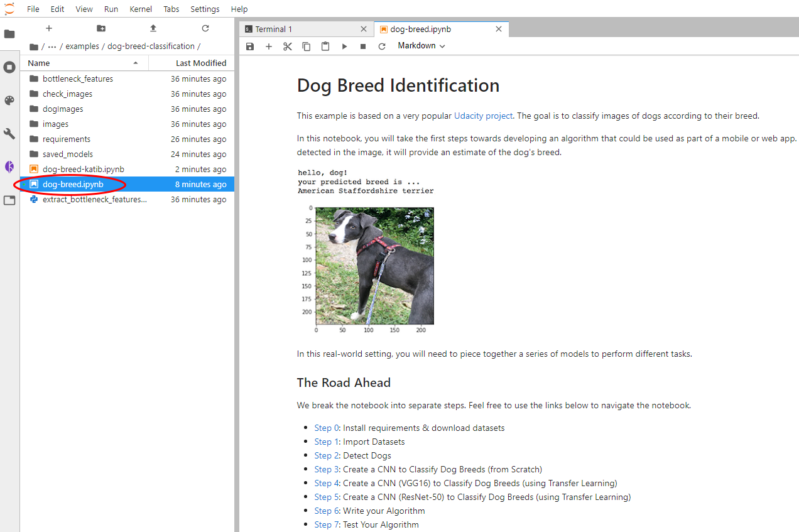
Task: Insert a new cell below
Action: pos(269,46)
